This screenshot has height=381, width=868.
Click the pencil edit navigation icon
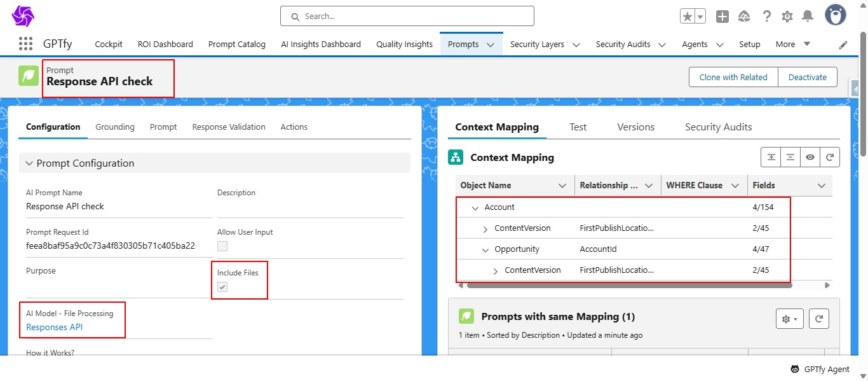point(843,45)
